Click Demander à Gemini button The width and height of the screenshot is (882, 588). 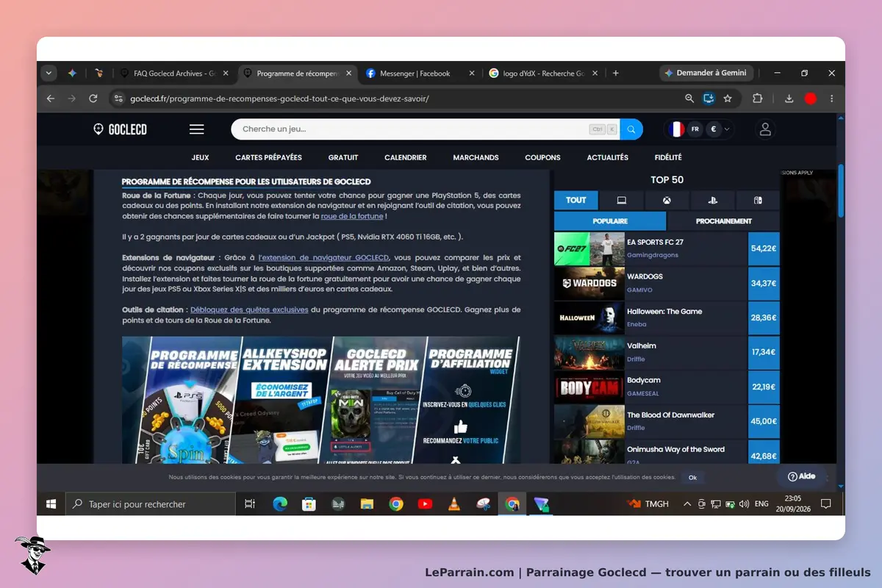pyautogui.click(x=706, y=73)
